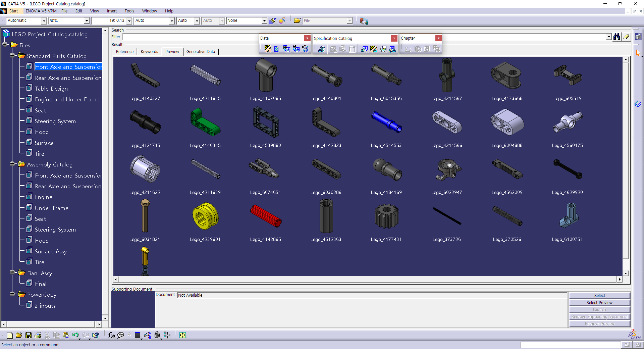This screenshot has height=349, width=644.
Task: Click the first Specification Catalog toolbar icon
Action: (x=322, y=49)
